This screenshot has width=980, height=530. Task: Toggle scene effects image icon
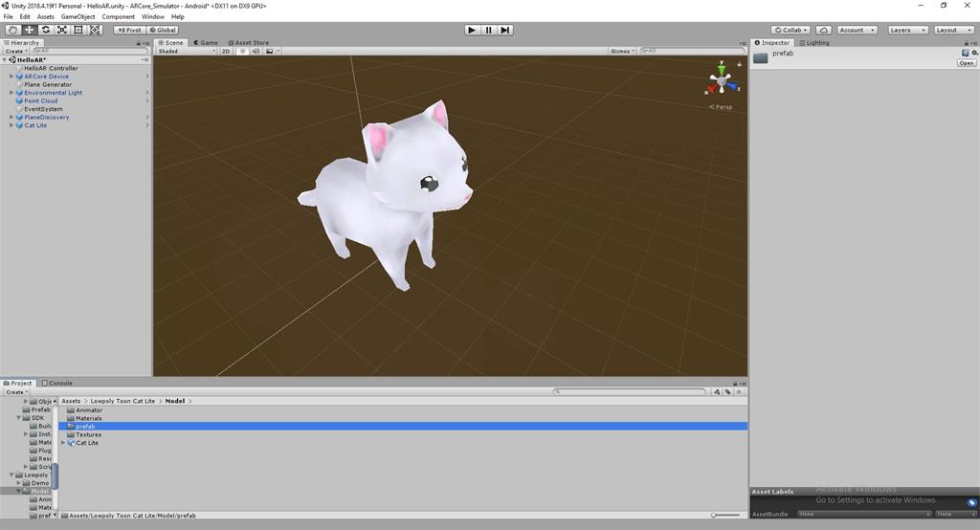(269, 52)
